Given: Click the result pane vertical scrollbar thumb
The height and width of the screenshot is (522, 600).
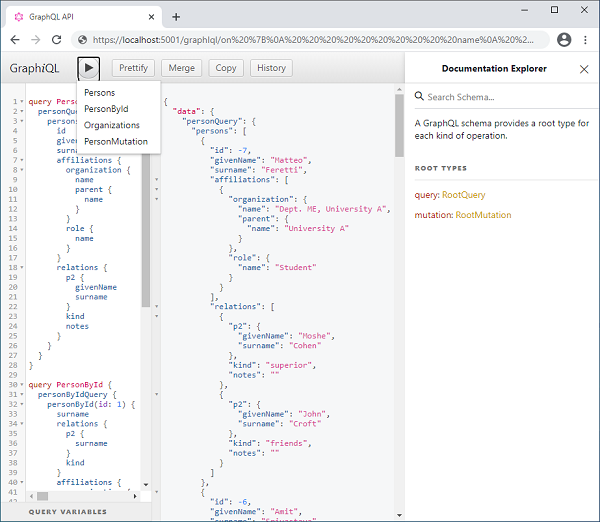Looking at the screenshot, I should pyautogui.click(x=399, y=126).
